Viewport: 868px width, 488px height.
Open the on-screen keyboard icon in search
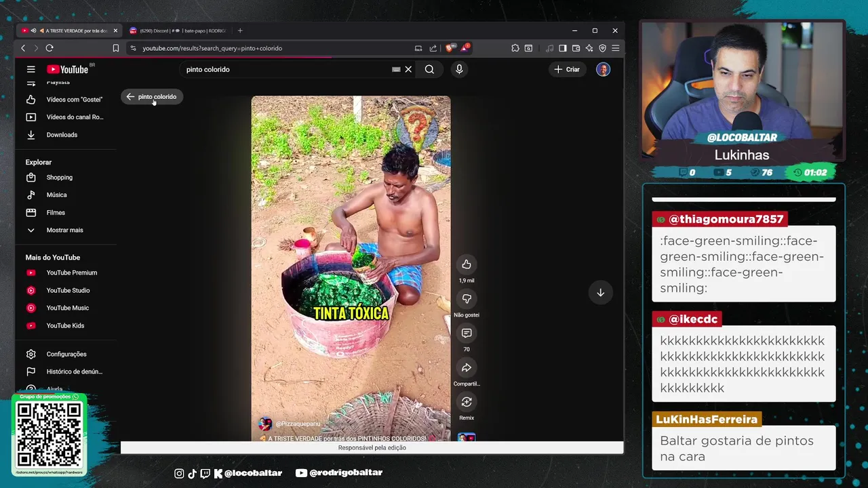396,69
